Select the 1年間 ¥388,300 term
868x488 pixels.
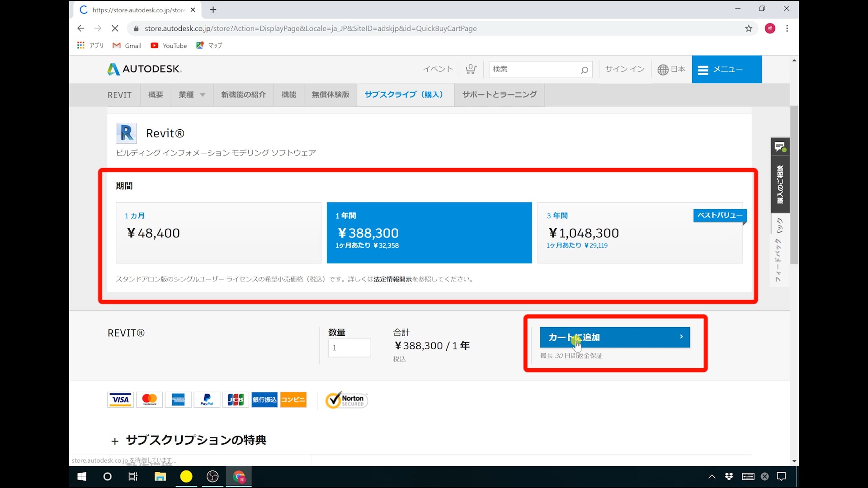point(429,233)
